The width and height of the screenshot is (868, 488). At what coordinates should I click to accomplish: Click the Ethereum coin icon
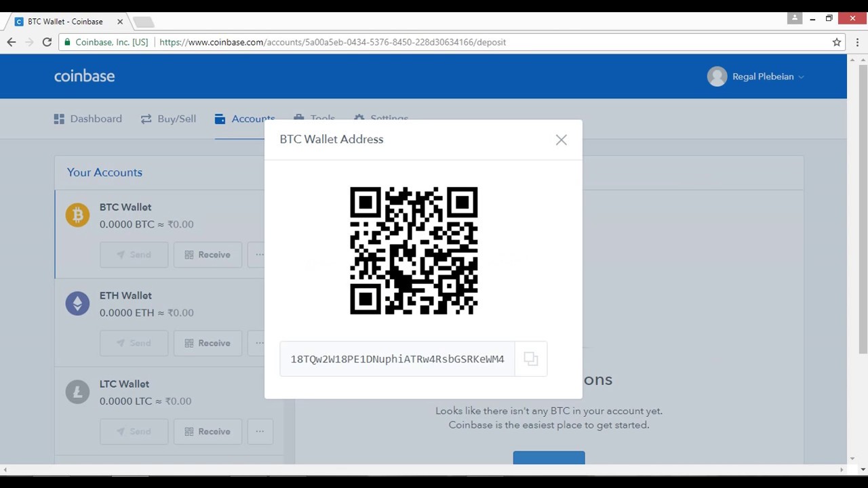coord(77,304)
